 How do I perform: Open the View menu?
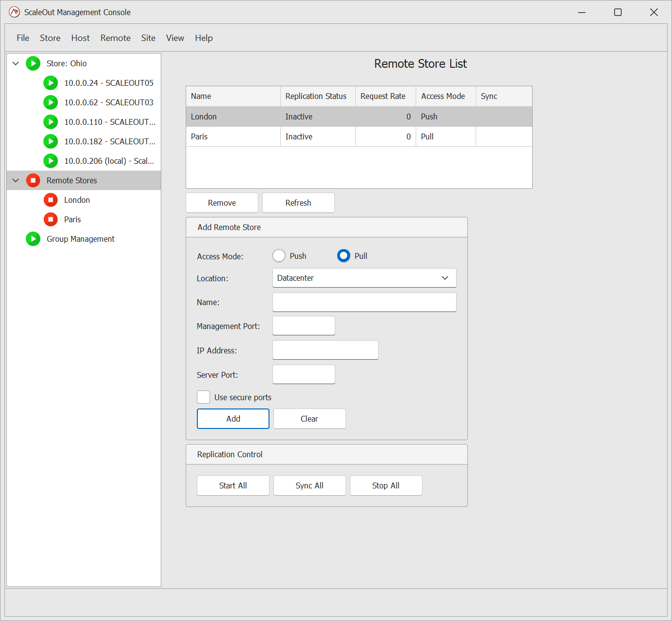point(175,38)
